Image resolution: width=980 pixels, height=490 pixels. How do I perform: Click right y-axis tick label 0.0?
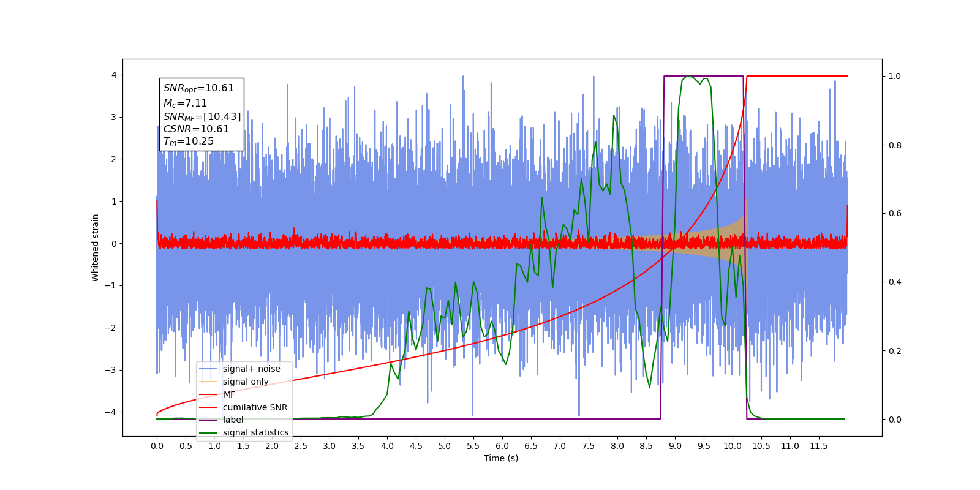click(895, 420)
